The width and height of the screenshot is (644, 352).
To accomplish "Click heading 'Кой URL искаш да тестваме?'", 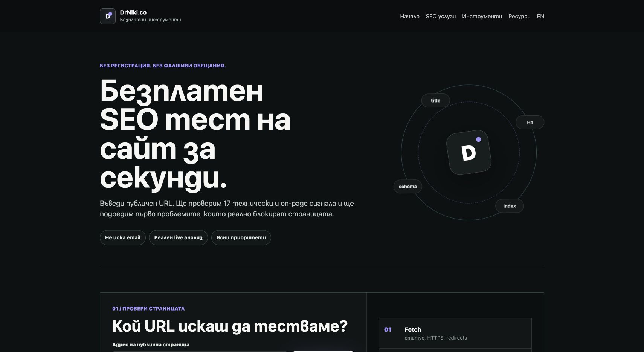I will pyautogui.click(x=230, y=326).
